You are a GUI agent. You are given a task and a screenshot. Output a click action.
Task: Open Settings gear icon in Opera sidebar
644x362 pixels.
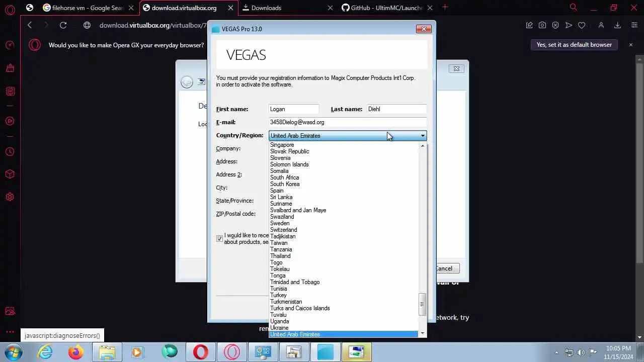10,197
